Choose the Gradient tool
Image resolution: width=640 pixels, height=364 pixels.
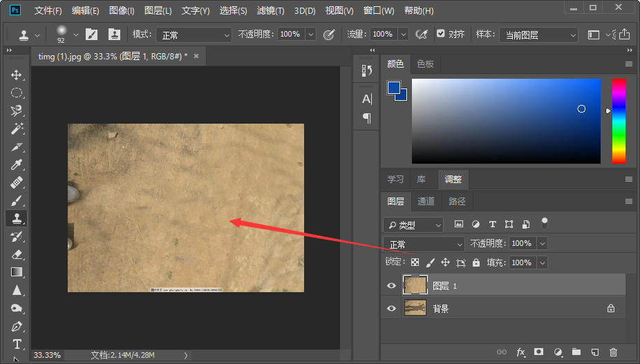[17, 272]
